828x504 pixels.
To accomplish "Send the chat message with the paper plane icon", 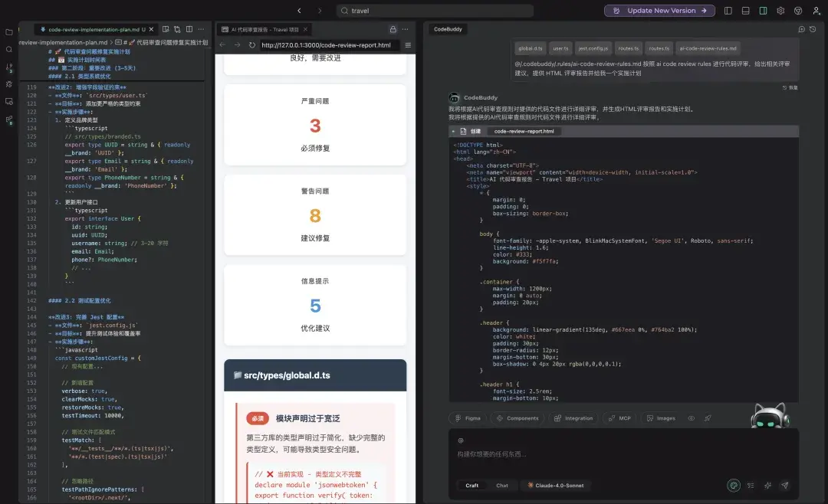I will (x=784, y=486).
